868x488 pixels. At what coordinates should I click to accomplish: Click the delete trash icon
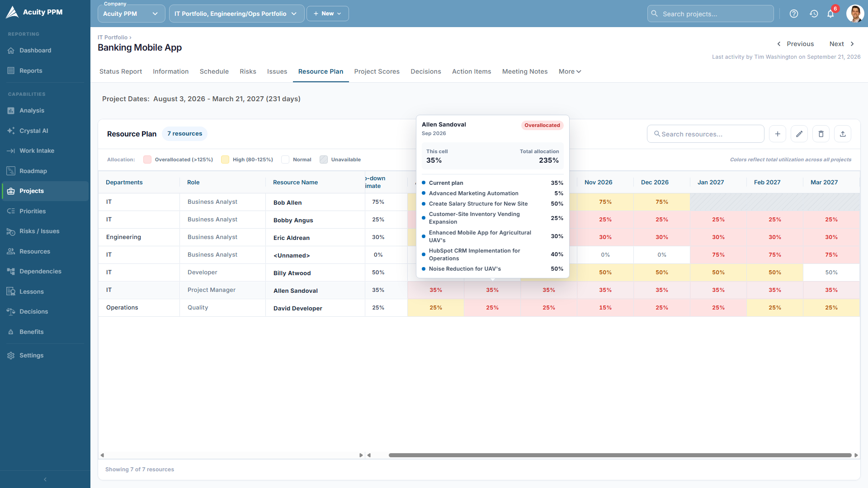coord(821,134)
